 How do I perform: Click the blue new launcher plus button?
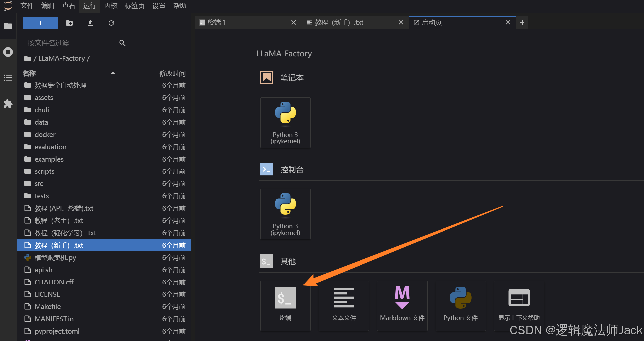pyautogui.click(x=40, y=23)
